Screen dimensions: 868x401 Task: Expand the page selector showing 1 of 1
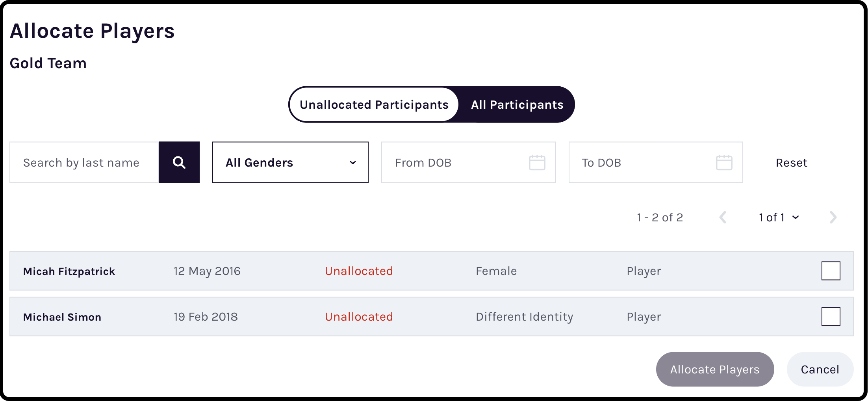pyautogui.click(x=779, y=217)
